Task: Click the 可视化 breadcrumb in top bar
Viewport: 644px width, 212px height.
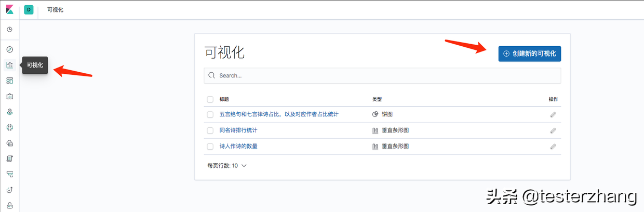Action: (55, 10)
